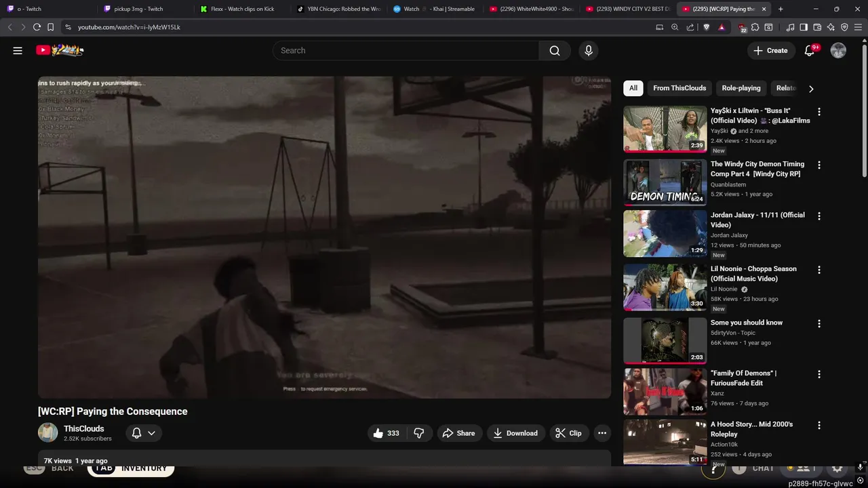Image resolution: width=868 pixels, height=488 pixels.
Task: Switch to WhiteWhite4900 YouTube tab
Action: coord(532,9)
